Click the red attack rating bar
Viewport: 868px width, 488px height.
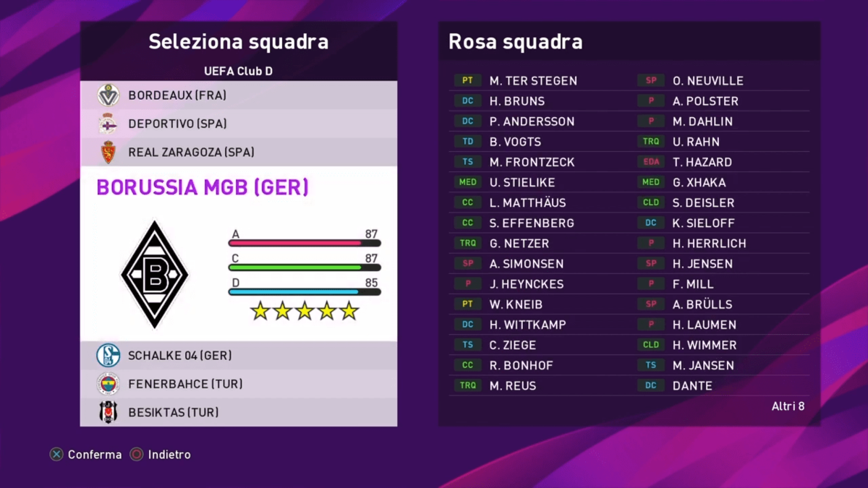point(305,244)
